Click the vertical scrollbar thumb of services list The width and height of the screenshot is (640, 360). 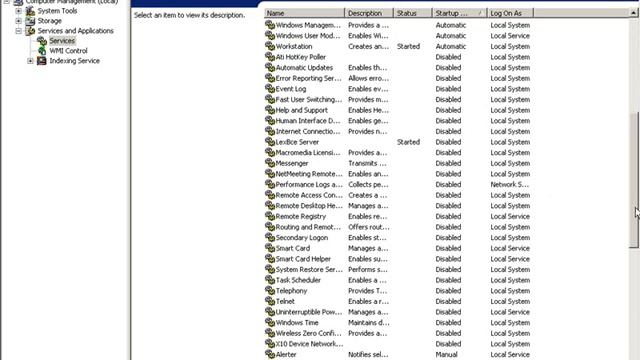tap(634, 180)
